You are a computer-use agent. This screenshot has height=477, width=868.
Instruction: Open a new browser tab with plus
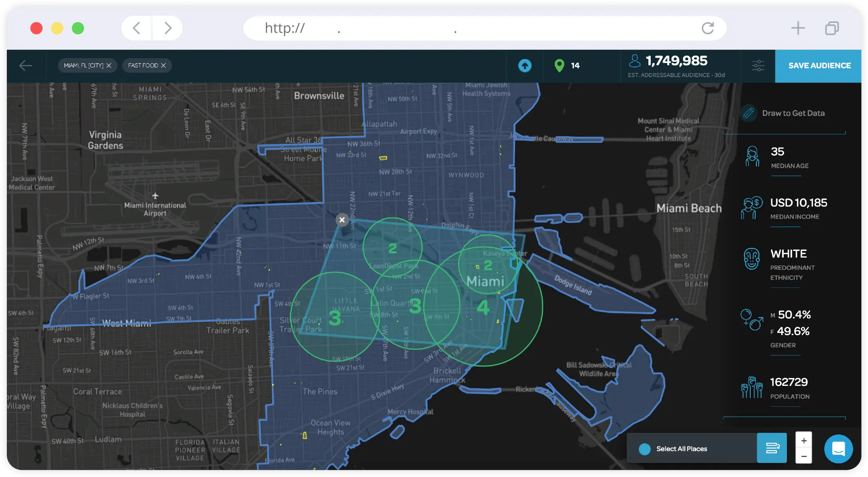point(798,28)
